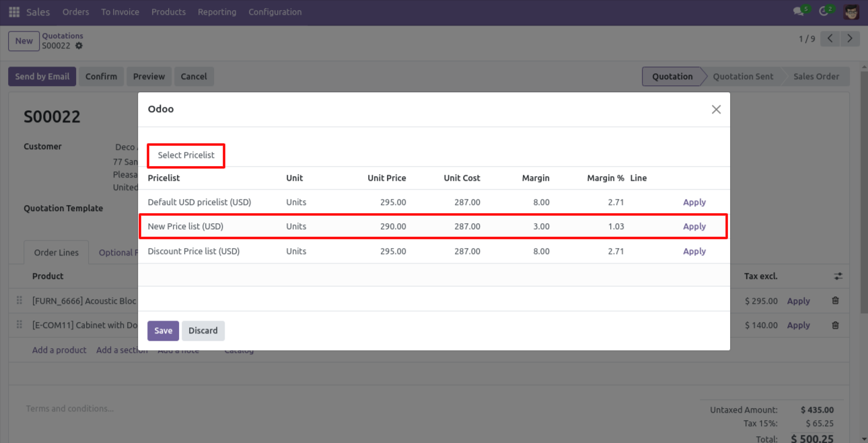
Task: Click the gear icon next to S00022
Action: [x=79, y=46]
